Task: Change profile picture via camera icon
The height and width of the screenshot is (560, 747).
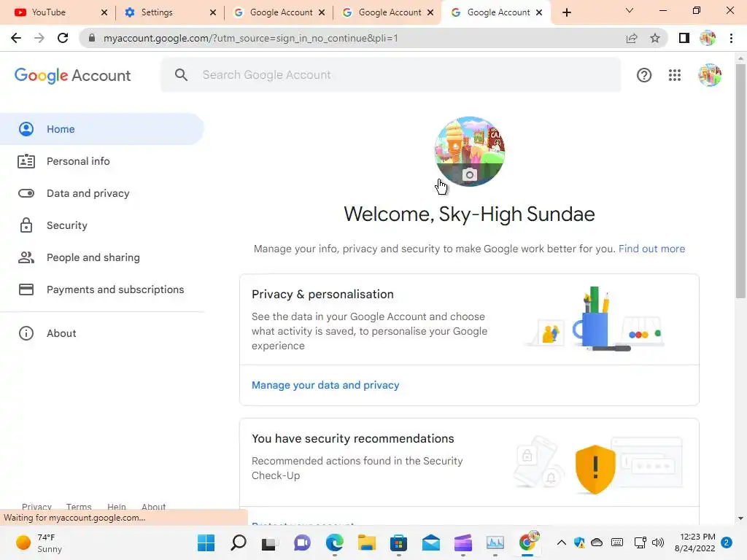Action: point(469,175)
